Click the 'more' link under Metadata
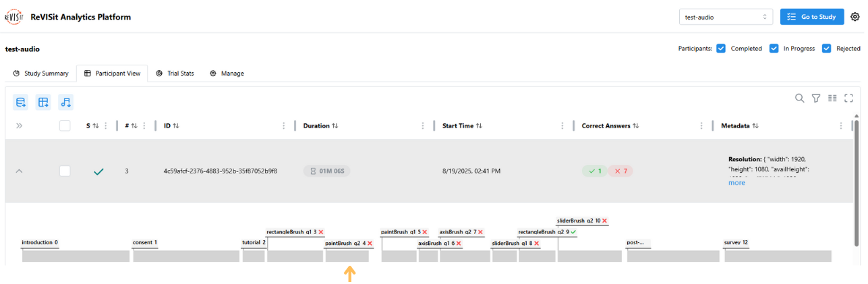This screenshot has height=284, width=868. coord(736,183)
